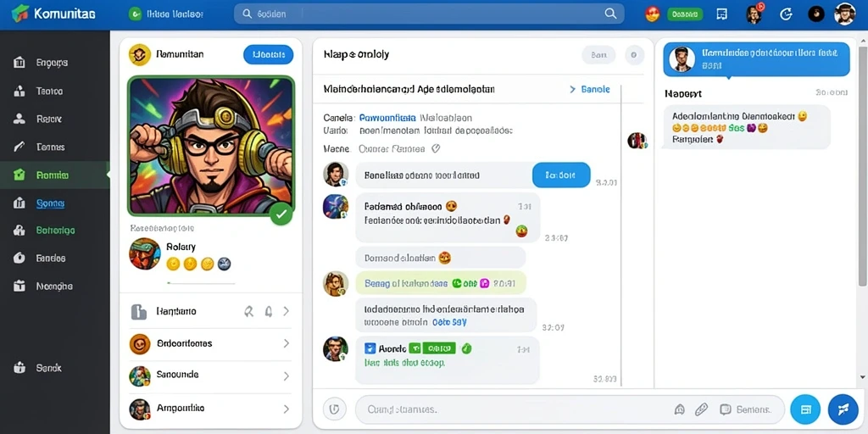
Task: Toggle the check icon after Ooecer Fenrces
Action: point(436,148)
